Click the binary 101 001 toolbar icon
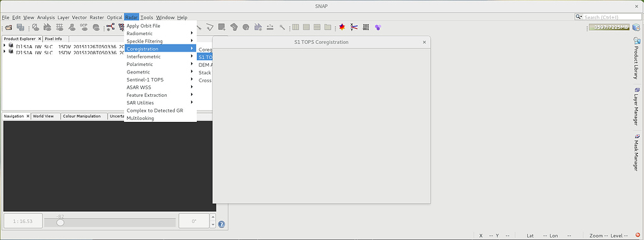644x240 pixels. (x=366, y=27)
